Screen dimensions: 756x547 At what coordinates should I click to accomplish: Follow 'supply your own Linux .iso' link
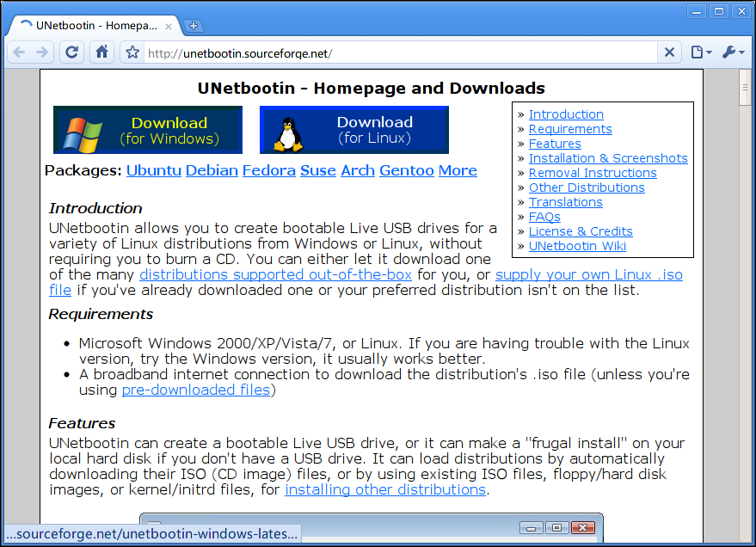click(589, 274)
